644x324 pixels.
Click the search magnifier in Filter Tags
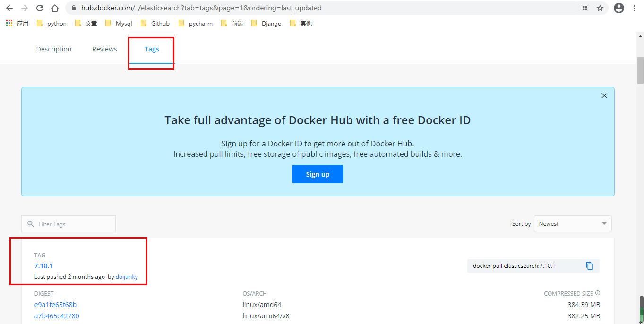click(31, 224)
